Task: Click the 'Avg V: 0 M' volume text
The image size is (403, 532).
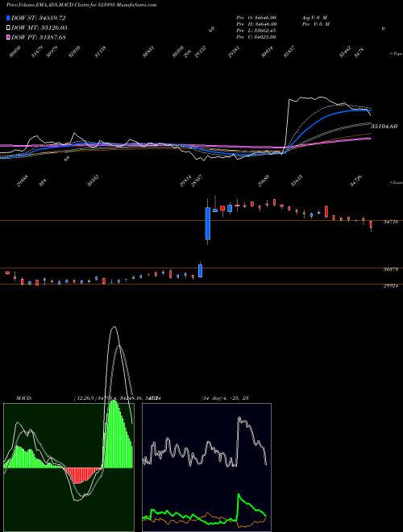Action: (x=314, y=17)
